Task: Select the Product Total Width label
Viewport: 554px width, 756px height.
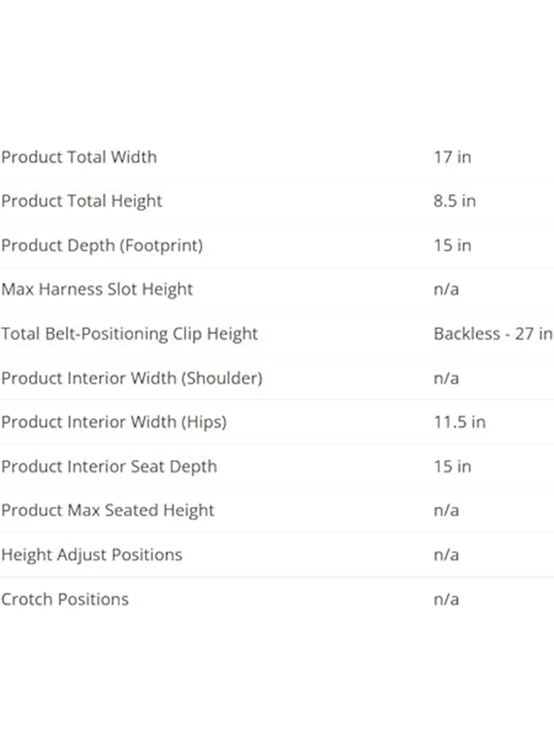Action: (x=79, y=157)
